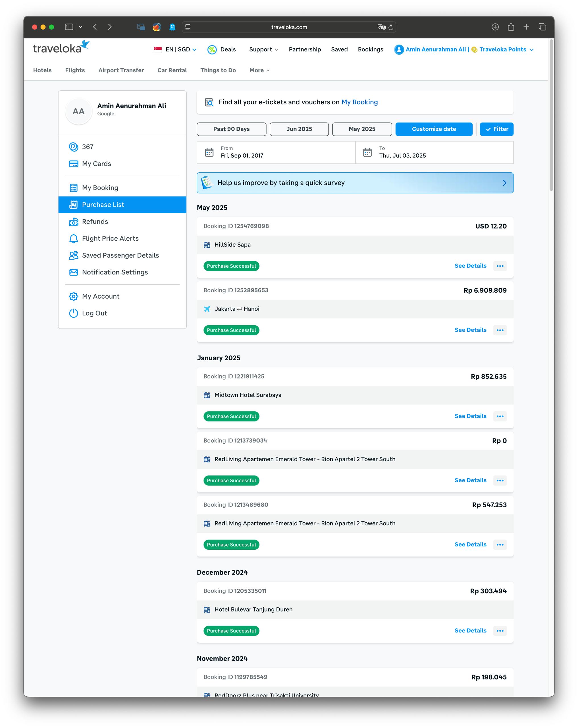Reload page in Safari address bar
Image resolution: width=578 pixels, height=728 pixels.
coord(391,27)
